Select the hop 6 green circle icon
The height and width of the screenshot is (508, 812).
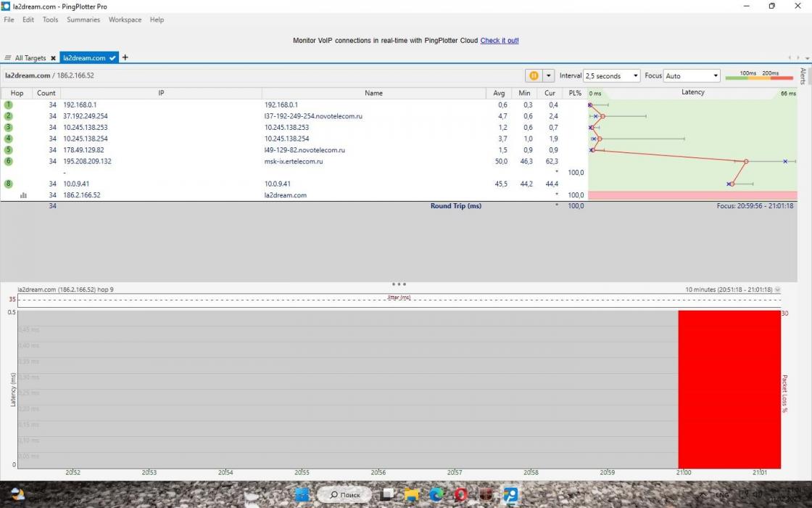click(9, 161)
